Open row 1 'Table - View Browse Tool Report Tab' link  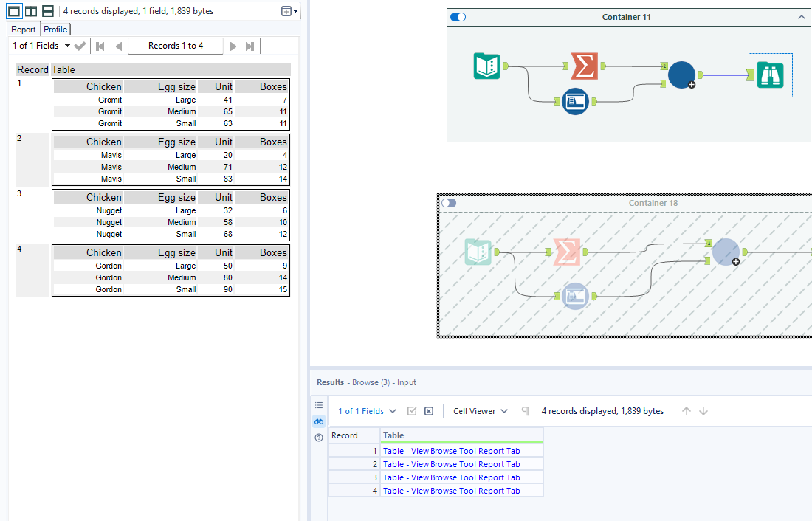coord(451,451)
